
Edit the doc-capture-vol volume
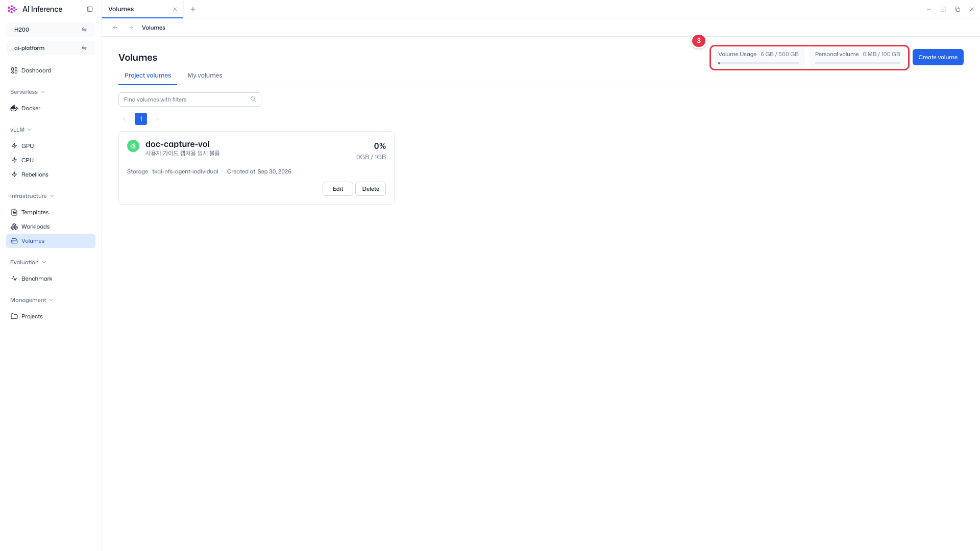click(x=338, y=189)
